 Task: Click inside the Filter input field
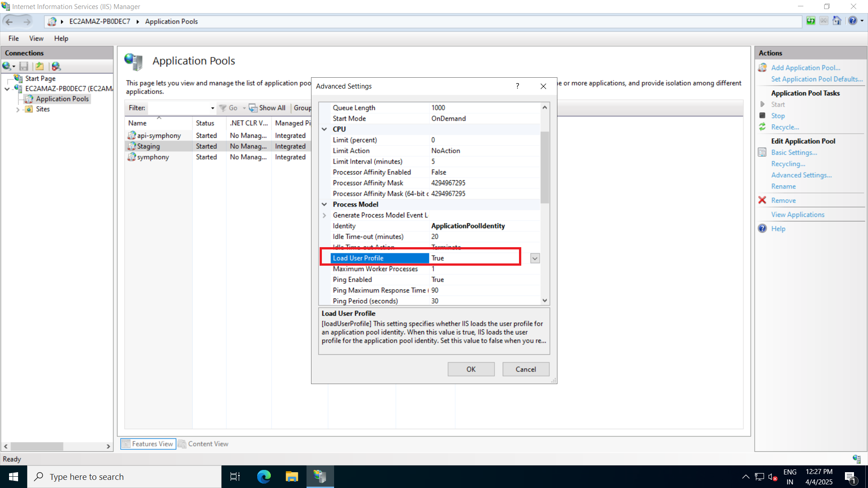click(x=181, y=108)
